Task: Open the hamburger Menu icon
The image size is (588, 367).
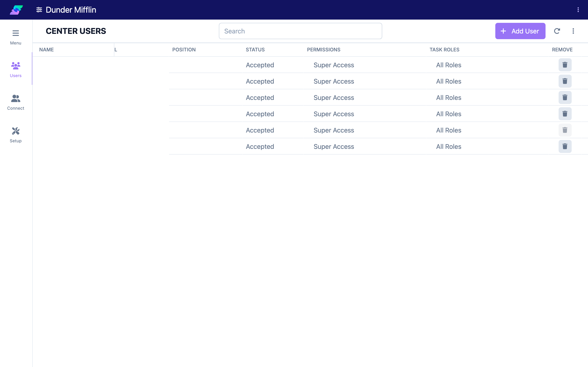Action: pyautogui.click(x=16, y=33)
